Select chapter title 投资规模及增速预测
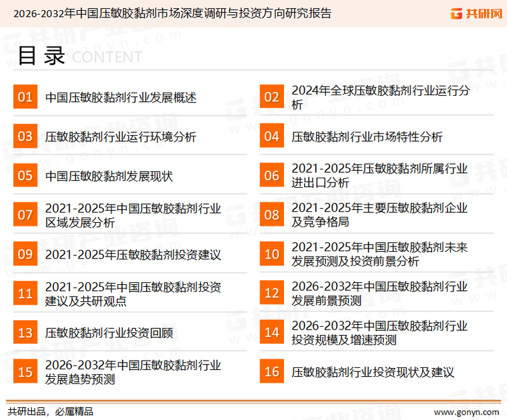 point(380,332)
